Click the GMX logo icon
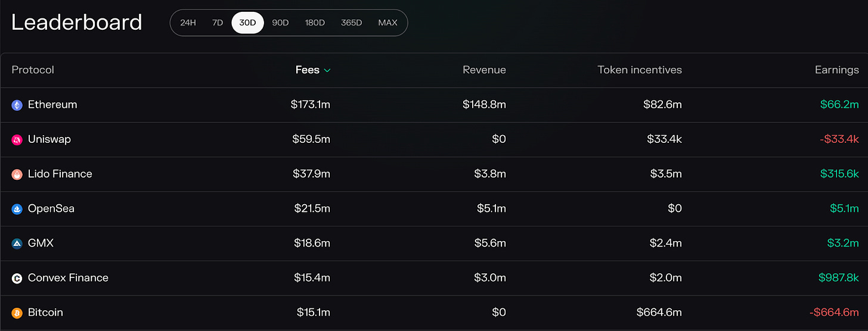 pyautogui.click(x=17, y=243)
